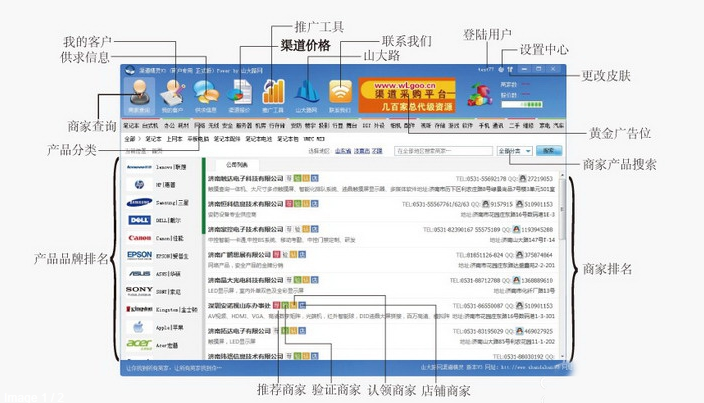704x403 pixels.
Task: Select the EPSON 爱普生 brand logo
Action: (139, 255)
